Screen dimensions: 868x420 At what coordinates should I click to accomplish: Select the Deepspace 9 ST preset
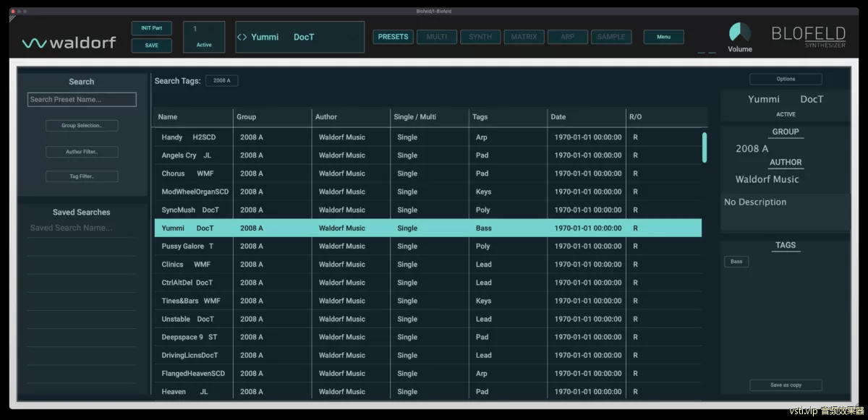click(x=427, y=337)
